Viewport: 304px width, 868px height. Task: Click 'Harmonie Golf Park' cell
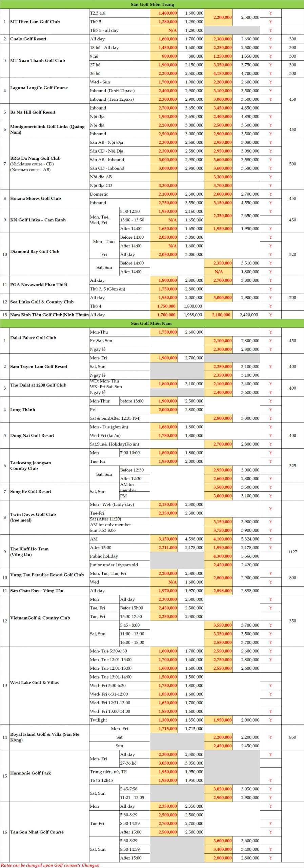click(49, 776)
